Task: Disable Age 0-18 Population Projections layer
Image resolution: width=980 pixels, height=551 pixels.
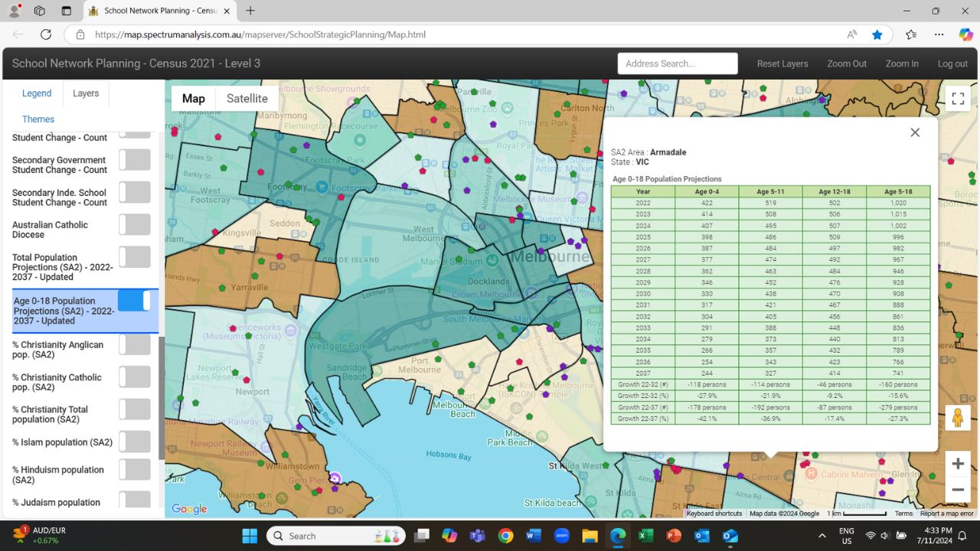Action: click(x=135, y=301)
